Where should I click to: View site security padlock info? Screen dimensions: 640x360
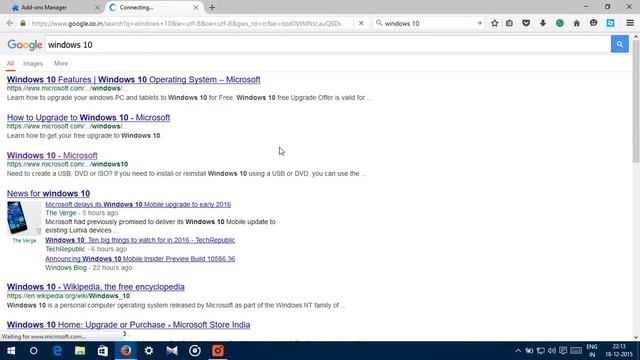[23, 24]
